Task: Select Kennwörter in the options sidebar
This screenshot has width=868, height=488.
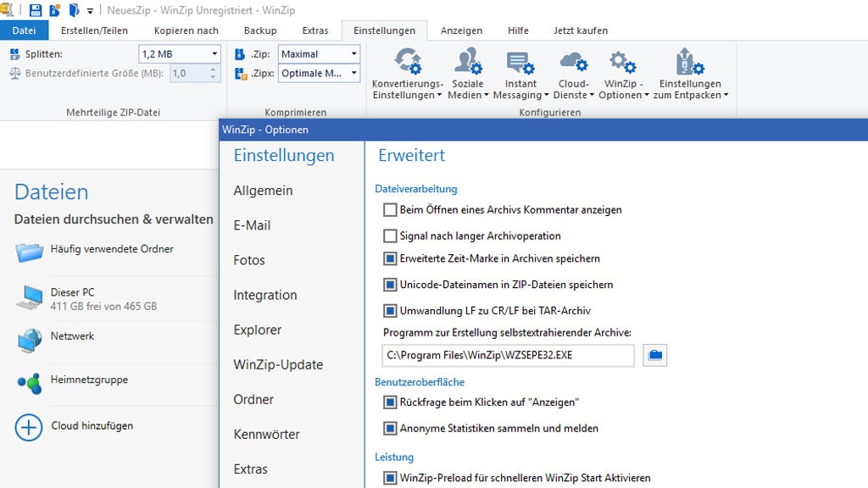Action: [266, 435]
